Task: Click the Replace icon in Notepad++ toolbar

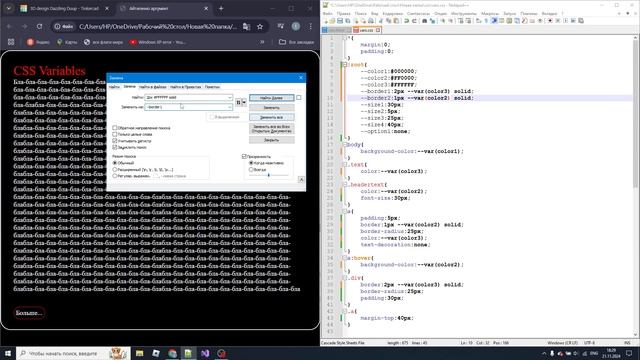Action: (x=433, y=20)
